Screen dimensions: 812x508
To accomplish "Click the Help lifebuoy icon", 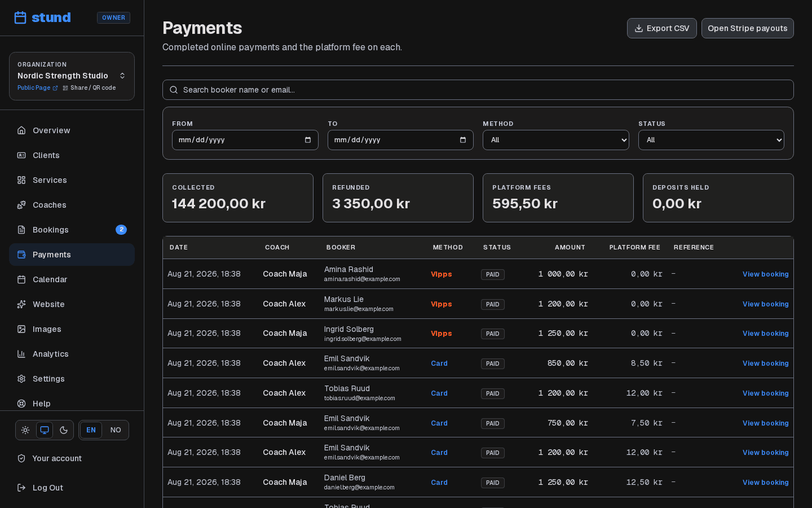I will click(x=21, y=404).
